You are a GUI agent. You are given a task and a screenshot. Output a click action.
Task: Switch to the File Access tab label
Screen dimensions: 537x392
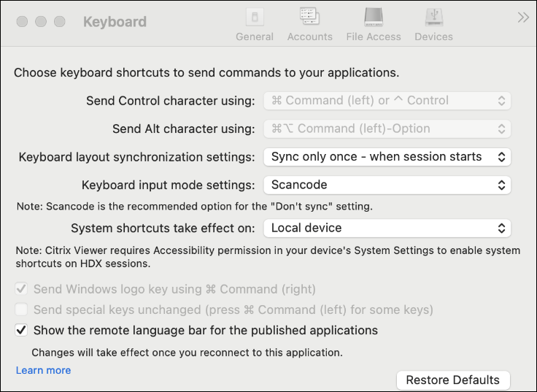[373, 36]
